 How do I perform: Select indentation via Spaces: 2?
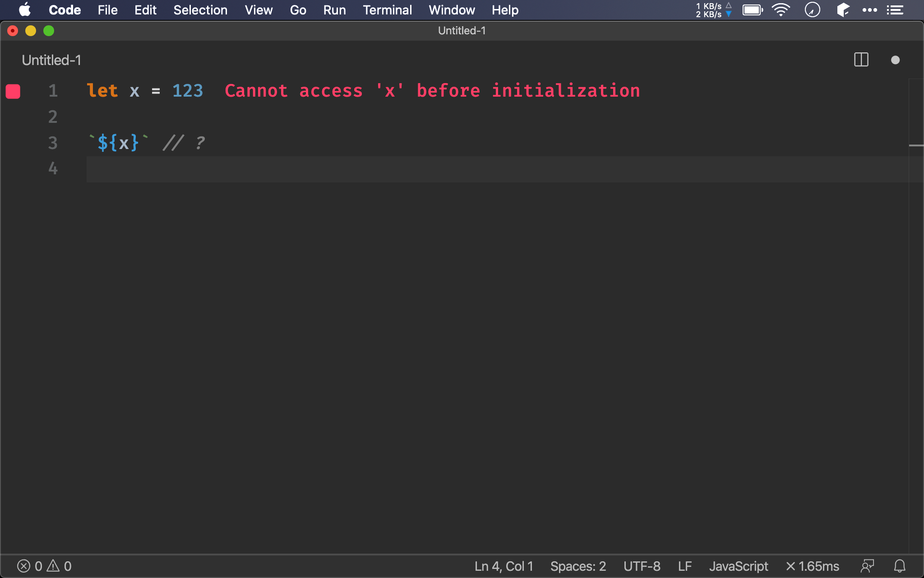[577, 566]
